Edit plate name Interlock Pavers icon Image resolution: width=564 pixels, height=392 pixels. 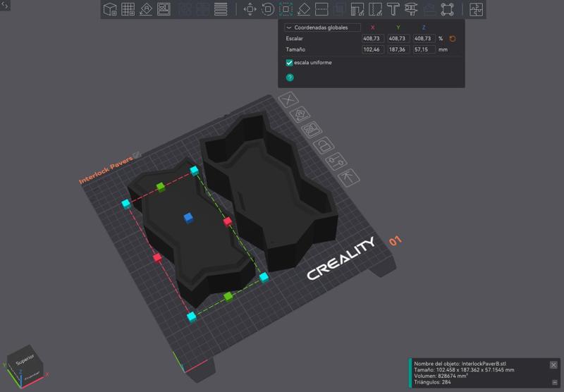pos(137,155)
